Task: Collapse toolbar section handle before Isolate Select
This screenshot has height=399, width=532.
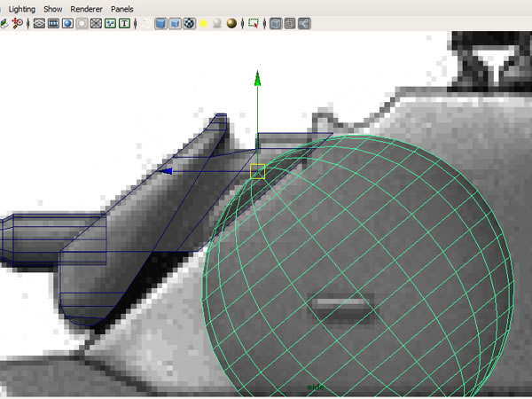Action: tap(242, 23)
